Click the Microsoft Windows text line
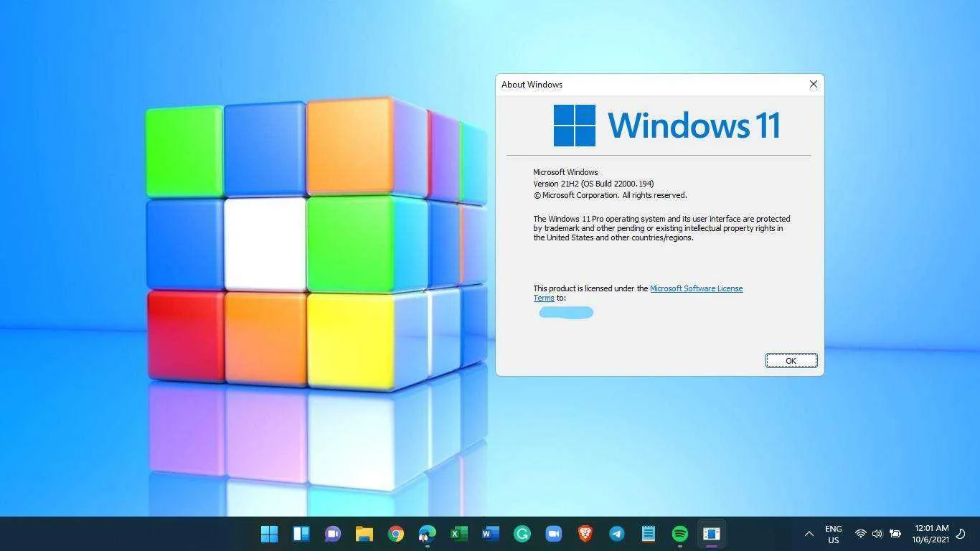Image resolution: width=980 pixels, height=551 pixels. (x=565, y=172)
